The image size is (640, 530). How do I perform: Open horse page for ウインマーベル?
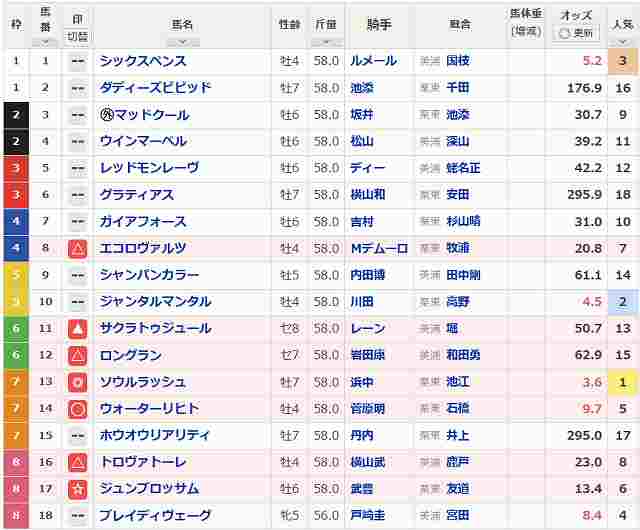(143, 141)
